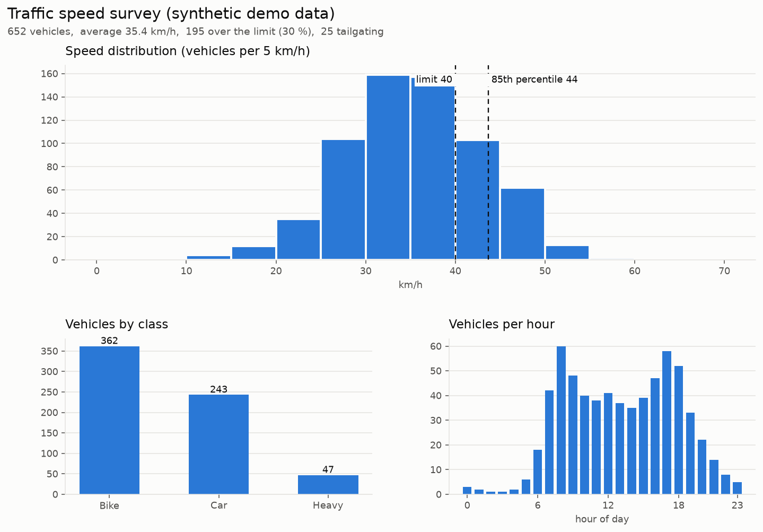Click the 'Vehicles by class' heading
Viewport: 763px width, 532px height.
coord(117,325)
